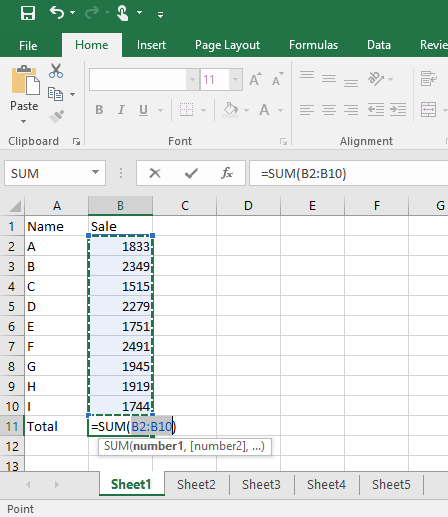448x517 pixels.
Task: Switch to the Insert ribbon tab
Action: (x=151, y=45)
